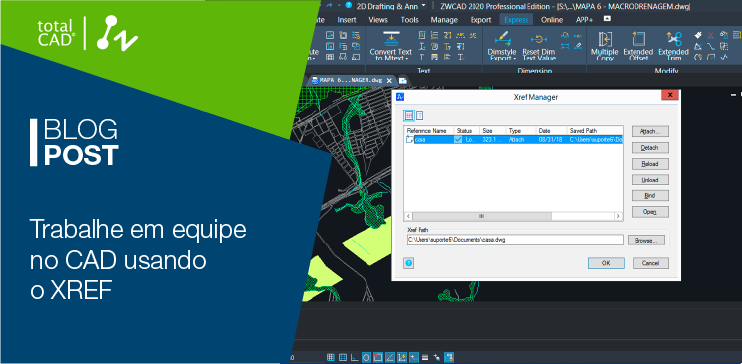Image resolution: width=742 pixels, height=364 pixels.
Task: Toggle grid display in status bar
Action: [x=343, y=357]
